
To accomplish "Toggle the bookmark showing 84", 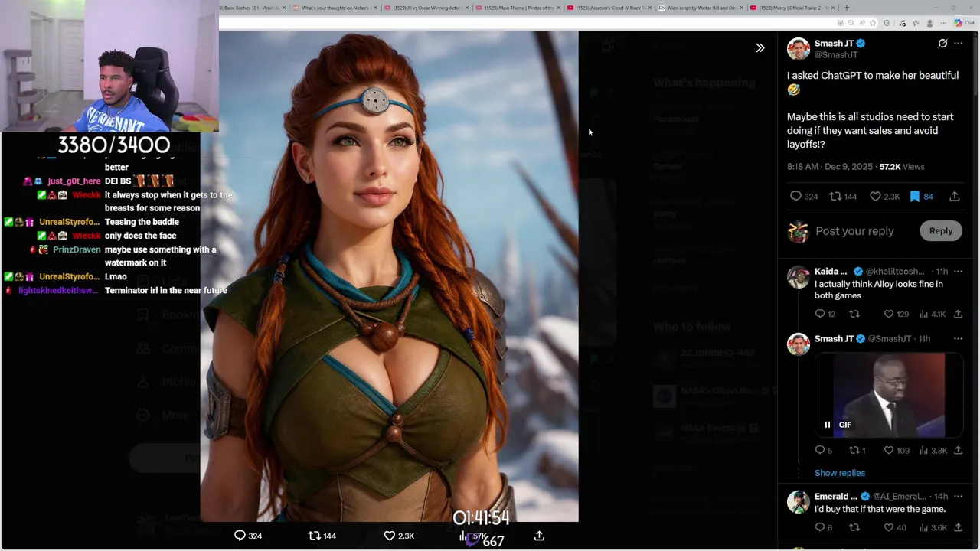I will tap(920, 197).
